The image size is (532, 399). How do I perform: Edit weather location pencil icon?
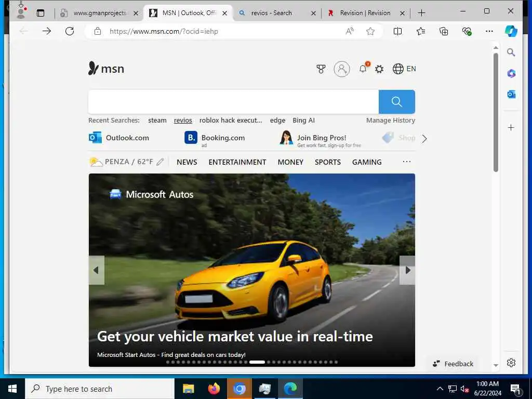point(160,162)
